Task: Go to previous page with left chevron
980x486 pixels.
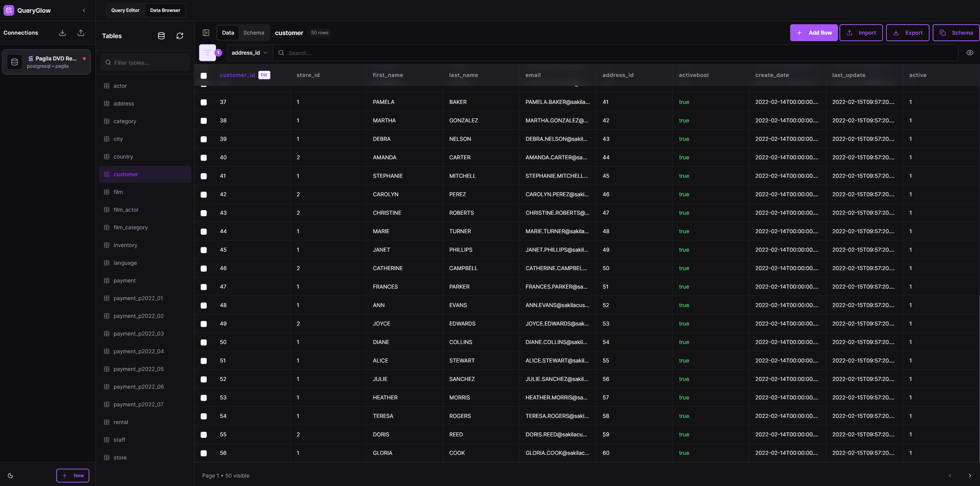Action: tap(950, 476)
